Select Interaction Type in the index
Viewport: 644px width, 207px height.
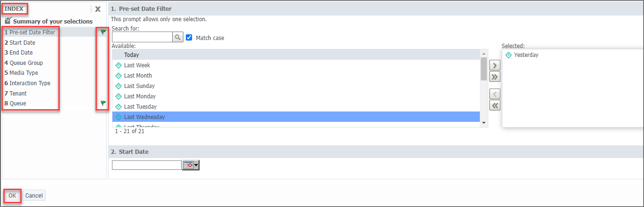[x=30, y=83]
